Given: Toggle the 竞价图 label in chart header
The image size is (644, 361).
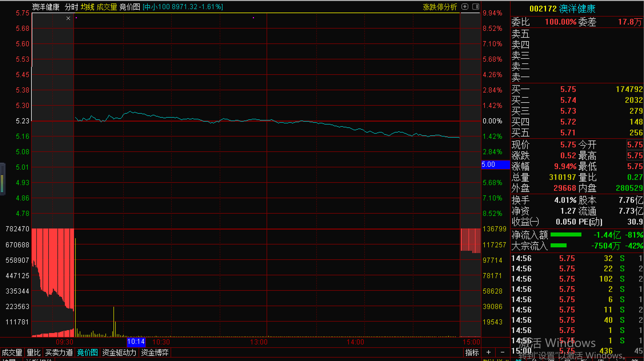Looking at the screenshot, I should [x=129, y=7].
